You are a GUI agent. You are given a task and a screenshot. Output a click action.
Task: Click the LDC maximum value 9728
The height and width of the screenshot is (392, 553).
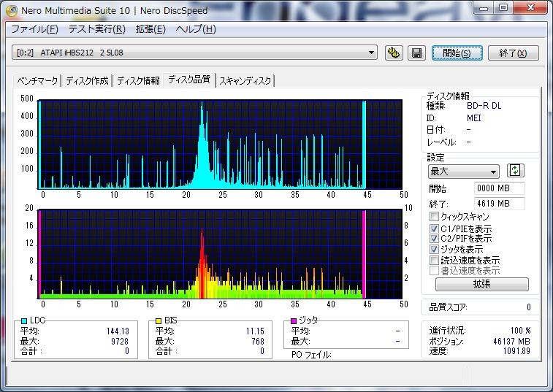[x=120, y=341]
